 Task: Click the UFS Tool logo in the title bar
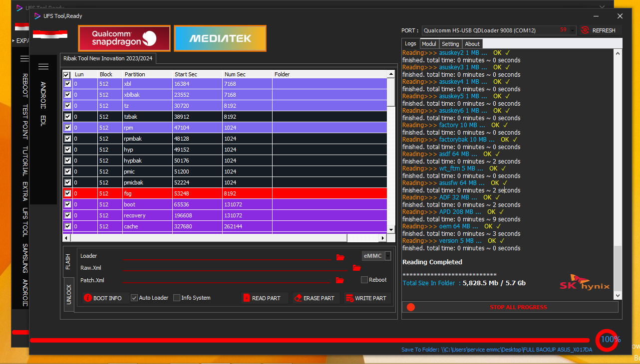coord(37,16)
